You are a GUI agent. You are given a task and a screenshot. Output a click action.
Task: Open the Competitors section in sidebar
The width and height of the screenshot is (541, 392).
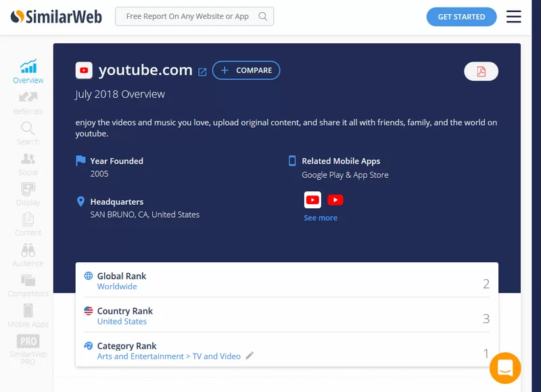28,285
